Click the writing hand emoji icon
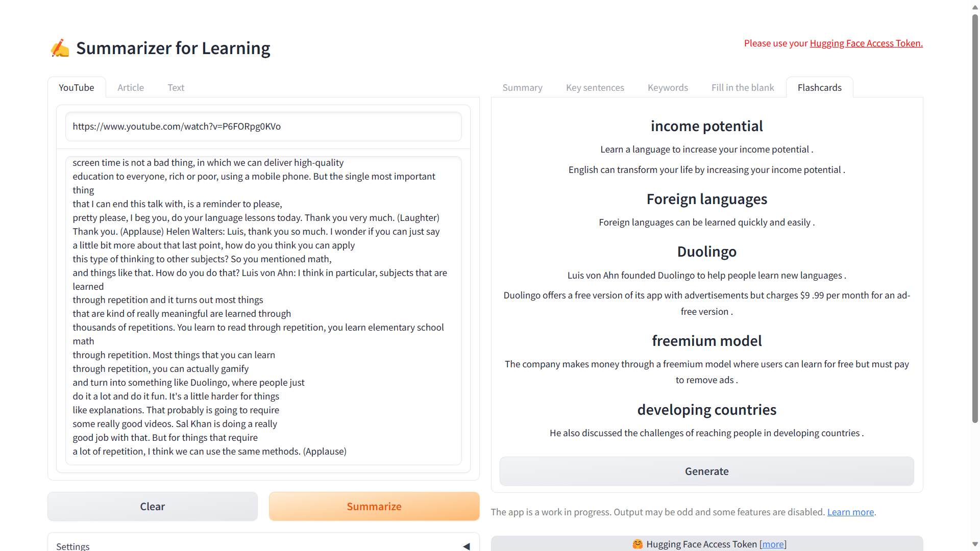980x551 pixels. [x=60, y=48]
